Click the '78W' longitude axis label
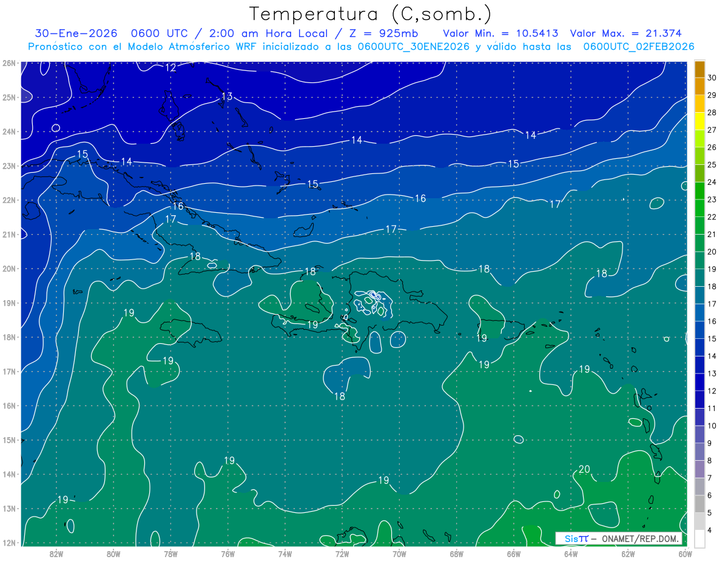The height and width of the screenshot is (562, 728). click(x=170, y=553)
